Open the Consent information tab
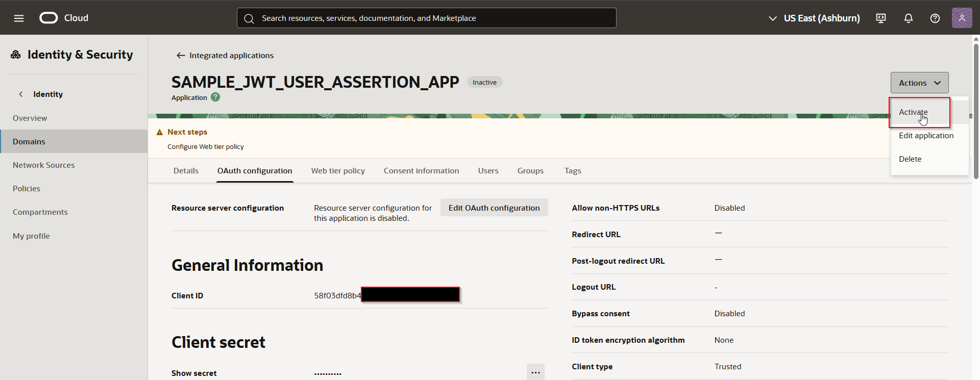This screenshot has height=380, width=980. tap(421, 171)
